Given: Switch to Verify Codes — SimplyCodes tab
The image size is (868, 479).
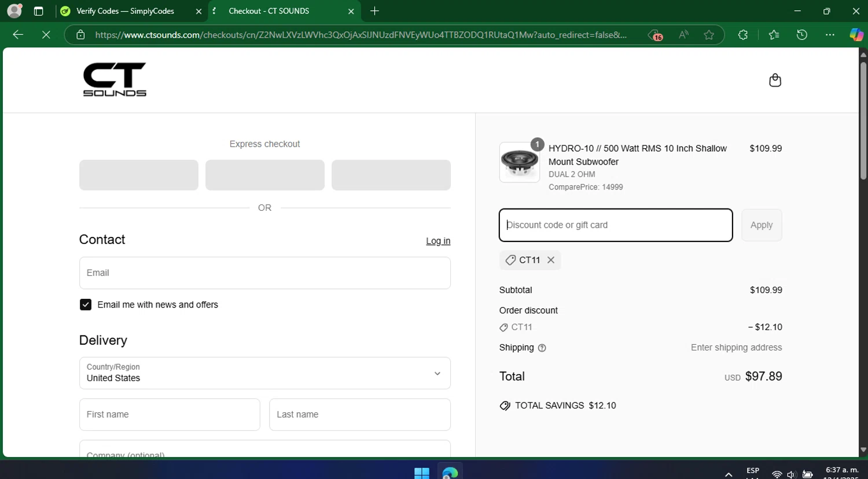Looking at the screenshot, I should click(x=125, y=11).
